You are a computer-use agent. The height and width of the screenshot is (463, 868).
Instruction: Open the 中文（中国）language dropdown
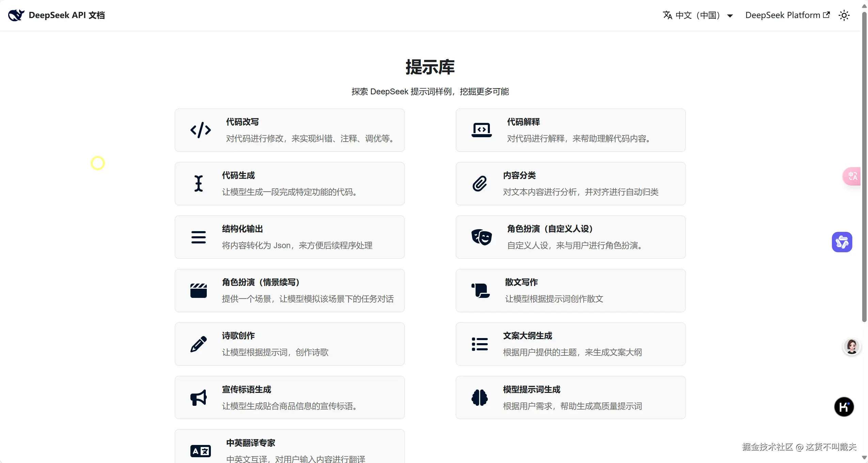(697, 16)
